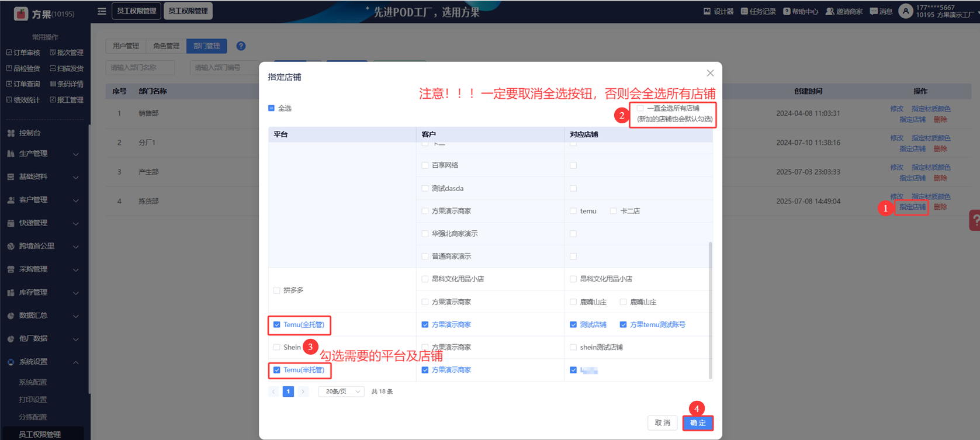Collapse the 系统设置 sidebar menu
Image resolution: width=980 pixels, height=440 pixels.
click(x=75, y=362)
